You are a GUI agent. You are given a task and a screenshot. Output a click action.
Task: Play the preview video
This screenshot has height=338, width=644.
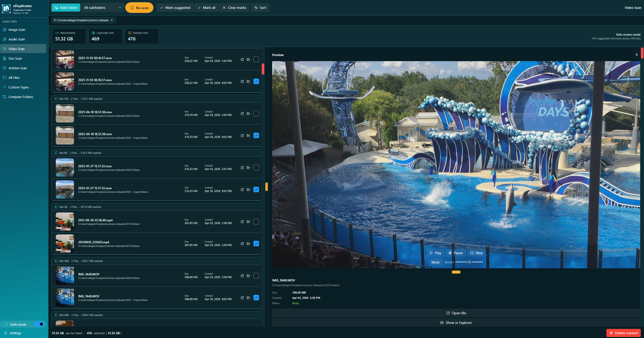435,253
